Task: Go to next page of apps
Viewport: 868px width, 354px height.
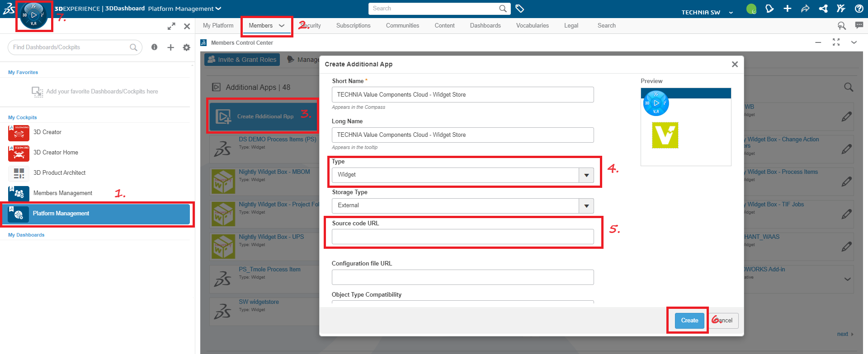Action: (x=845, y=334)
